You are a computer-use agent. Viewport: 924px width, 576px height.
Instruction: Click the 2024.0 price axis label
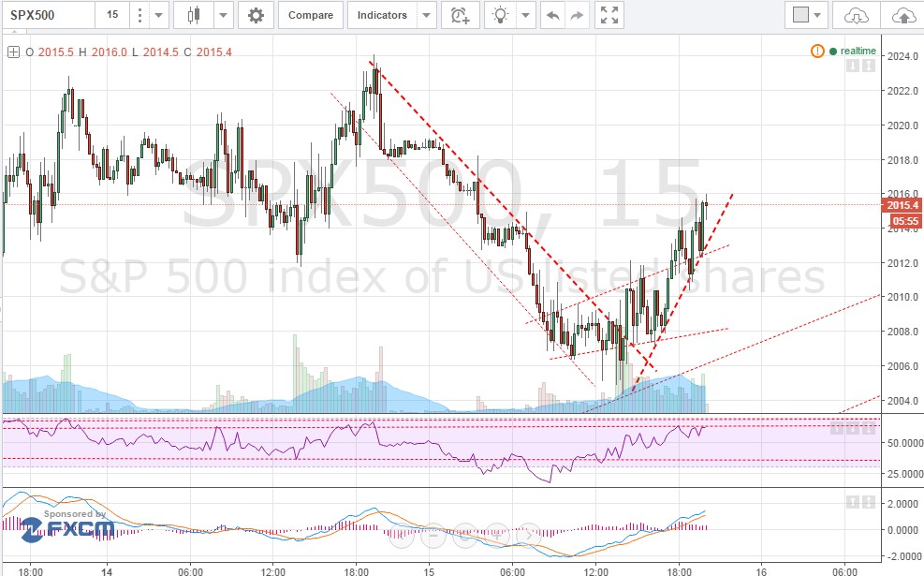[x=902, y=56]
